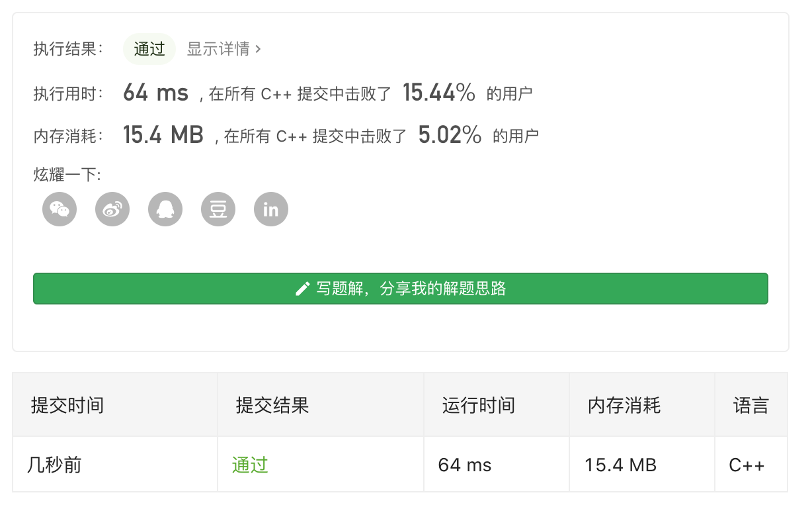This screenshot has height=507, width=812.
Task: Share result via WeChat icon
Action: 60,209
